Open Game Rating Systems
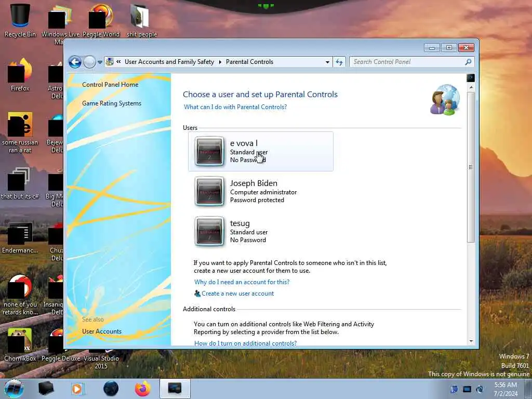The height and width of the screenshot is (399, 532). coord(112,103)
